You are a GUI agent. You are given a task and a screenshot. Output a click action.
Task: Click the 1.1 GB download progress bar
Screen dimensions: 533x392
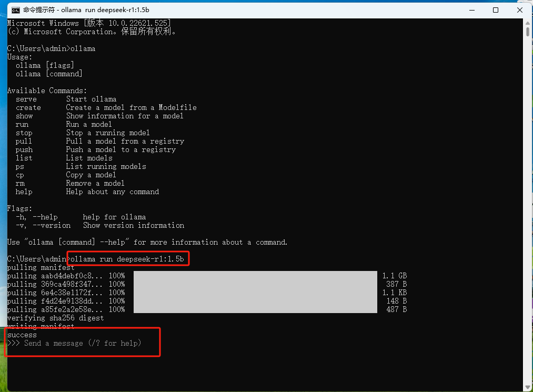[255, 275]
